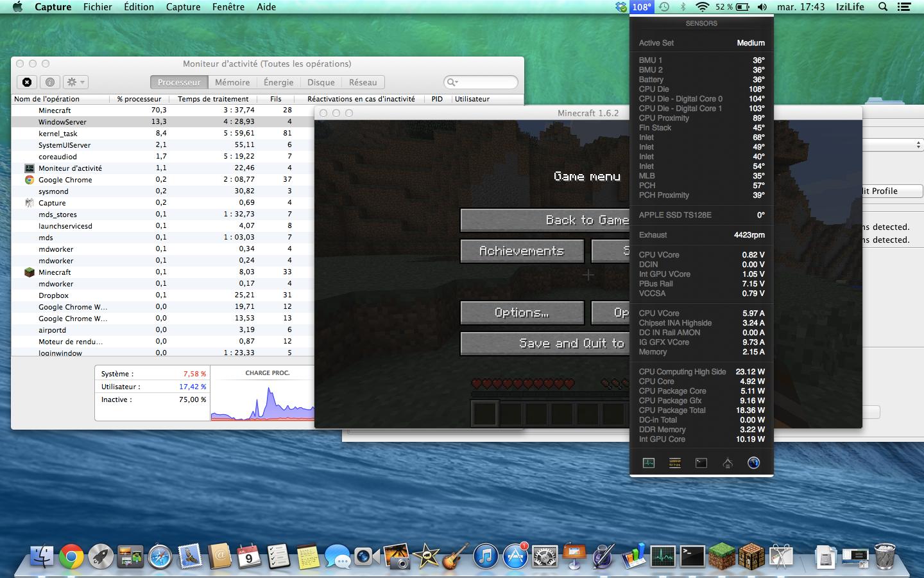The width and height of the screenshot is (924, 578).
Task: Open Safari compass icon in Dock
Action: tap(160, 557)
